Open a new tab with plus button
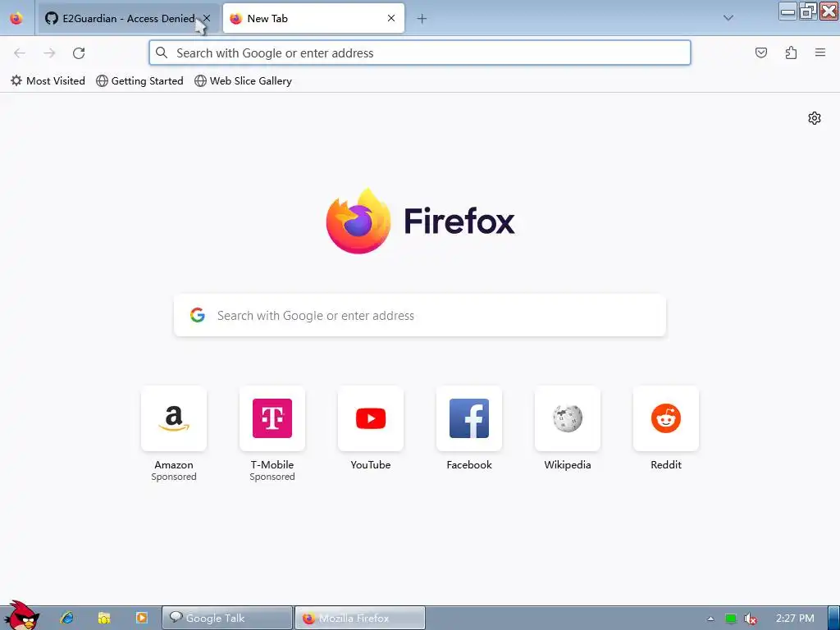 (x=422, y=19)
